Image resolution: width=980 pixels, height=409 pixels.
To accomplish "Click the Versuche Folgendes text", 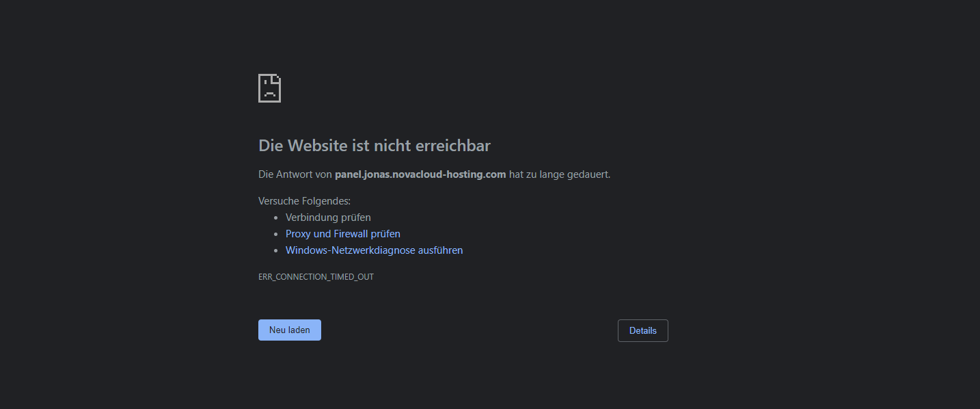I will pos(304,201).
